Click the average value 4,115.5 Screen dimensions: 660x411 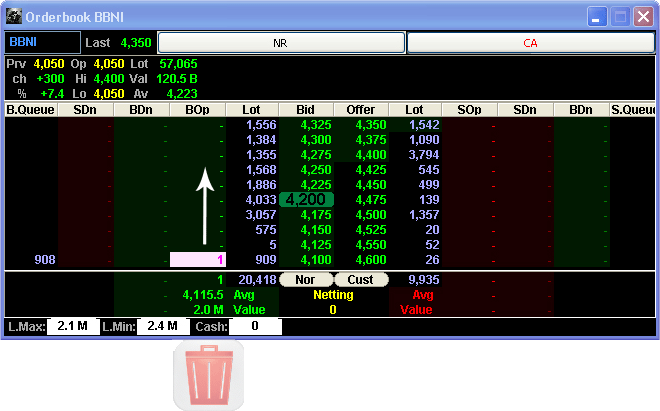click(x=203, y=295)
